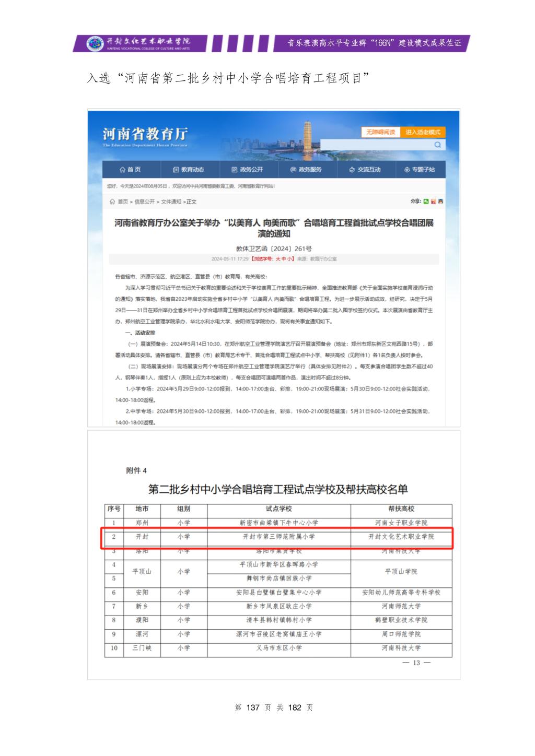Click the section heading 入选“河南省第二批乡村中小学合唱培育工程项目”

pyautogui.click(x=228, y=78)
